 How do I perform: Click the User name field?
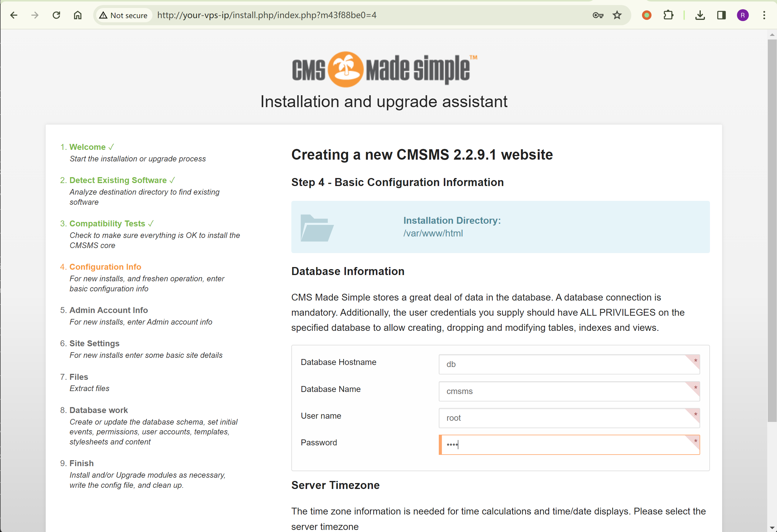click(565, 418)
